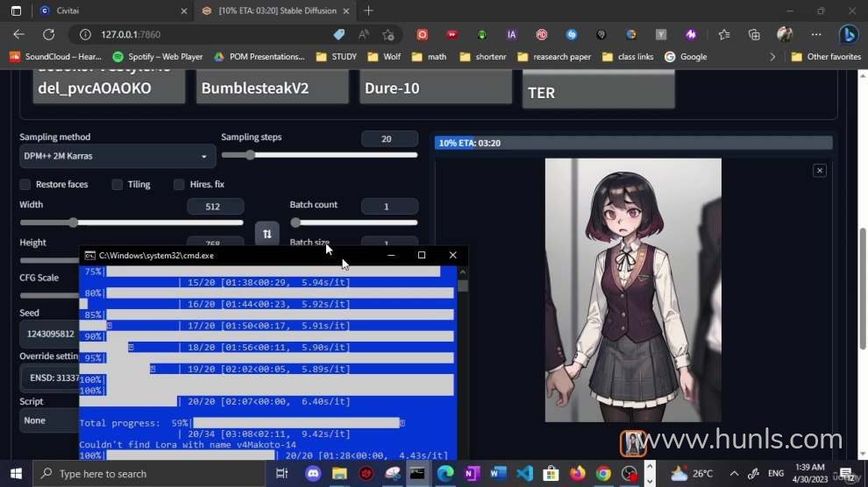Open the Wolf bookmarks folder
The height and width of the screenshot is (487, 868).
(384, 57)
